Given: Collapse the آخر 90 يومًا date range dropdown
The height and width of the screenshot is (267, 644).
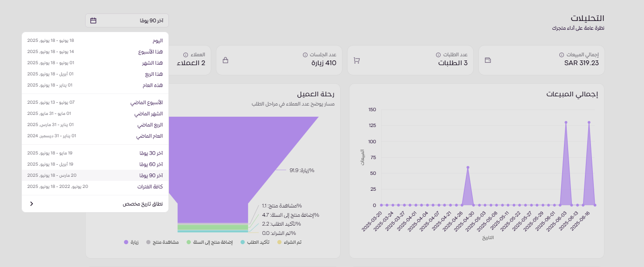Looking at the screenshot, I should 127,20.
